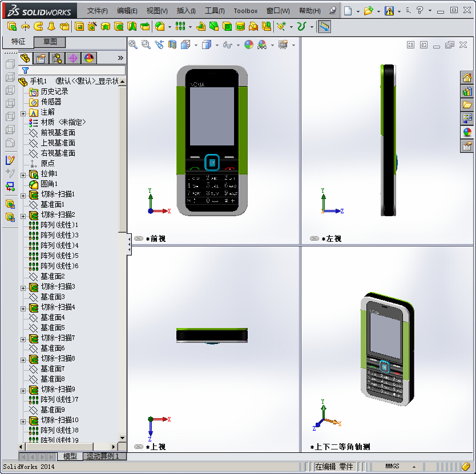Activate the Zoom to Area tool
Image resolution: width=476 pixels, height=474 pixels.
[x=145, y=44]
